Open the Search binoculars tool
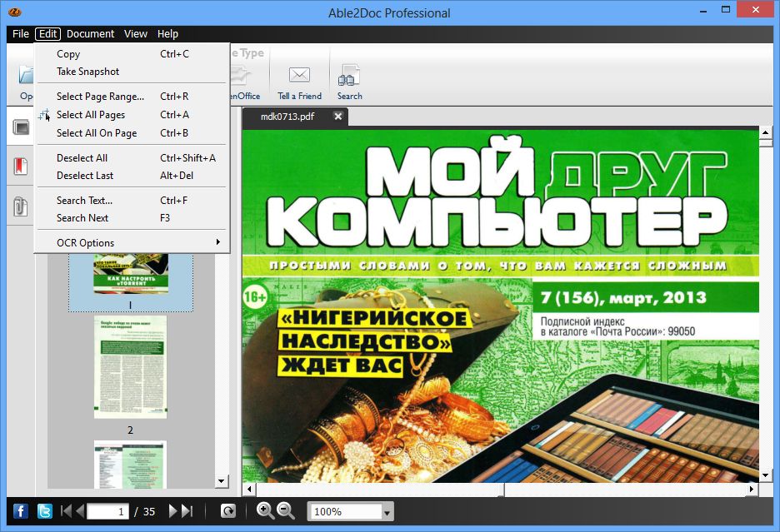 349,76
